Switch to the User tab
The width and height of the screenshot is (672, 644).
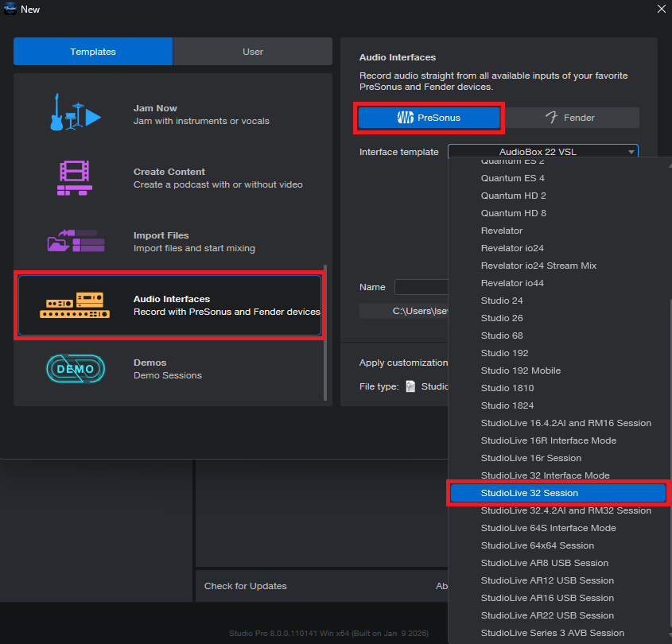(253, 52)
